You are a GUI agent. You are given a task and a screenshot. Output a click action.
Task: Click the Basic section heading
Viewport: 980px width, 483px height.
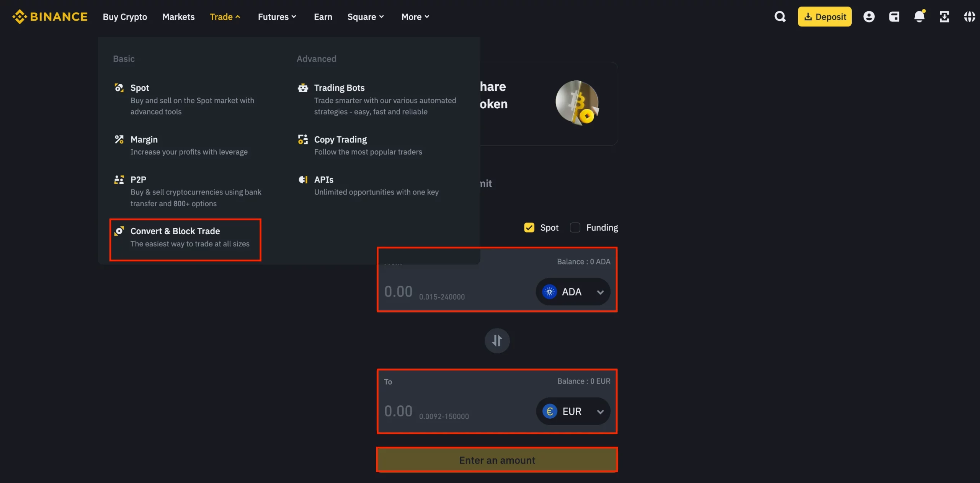click(x=124, y=59)
